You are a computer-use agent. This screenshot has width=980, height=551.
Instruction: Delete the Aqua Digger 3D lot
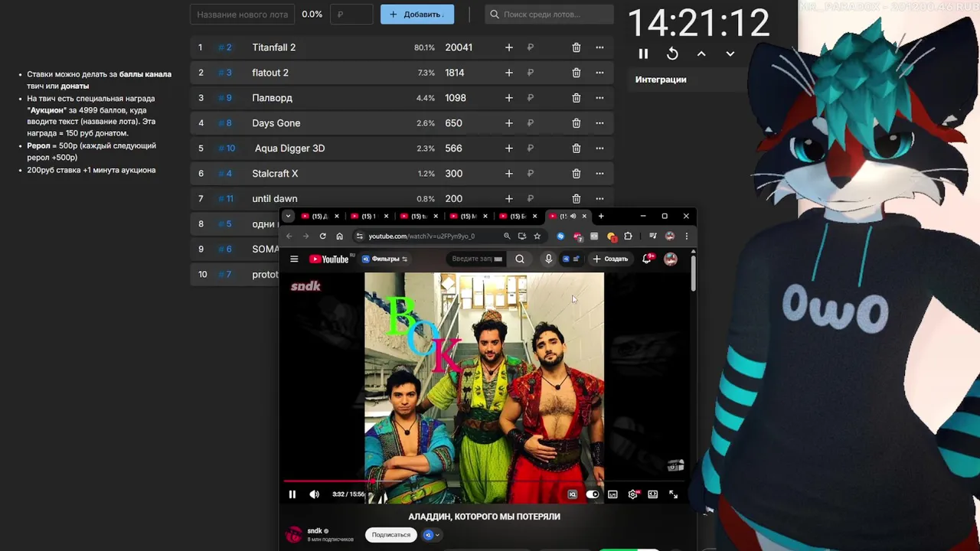pos(577,148)
